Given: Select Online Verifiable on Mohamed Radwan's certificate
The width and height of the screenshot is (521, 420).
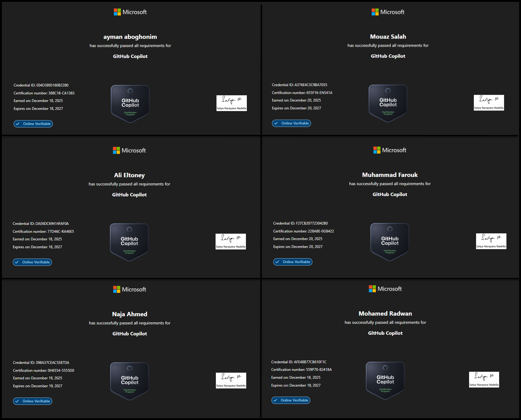Looking at the screenshot, I should [291, 400].
